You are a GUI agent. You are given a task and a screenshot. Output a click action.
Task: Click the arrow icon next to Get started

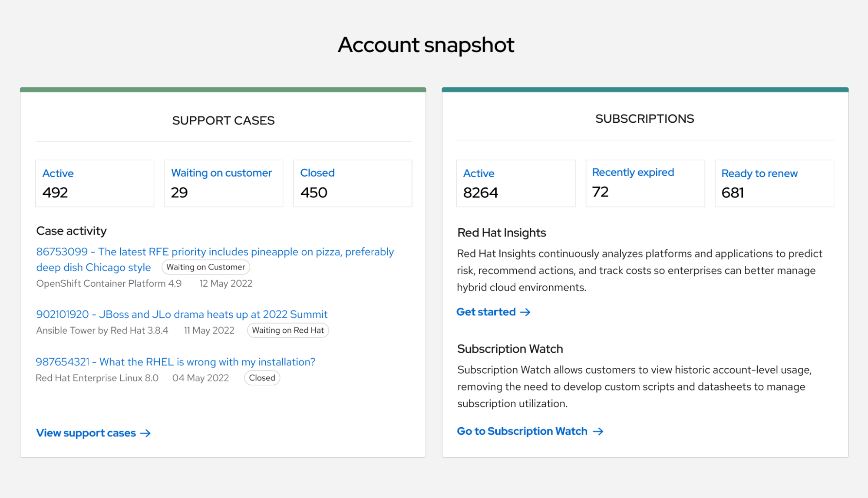point(525,312)
